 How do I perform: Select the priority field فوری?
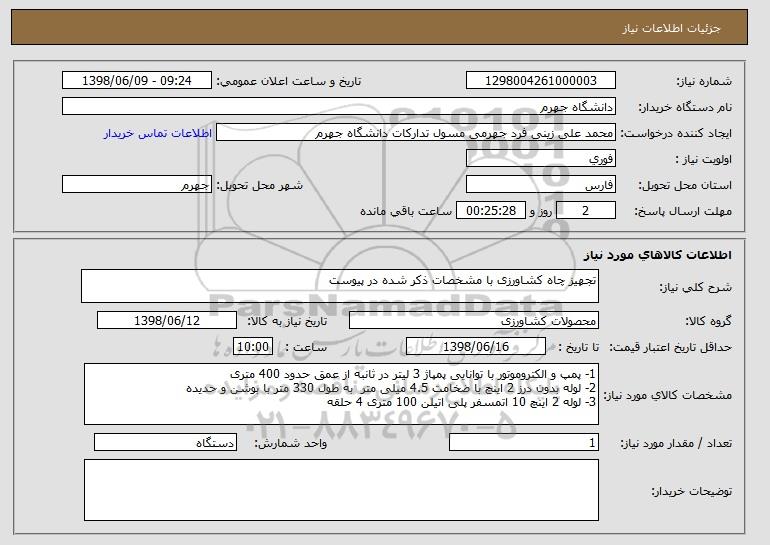point(541,159)
